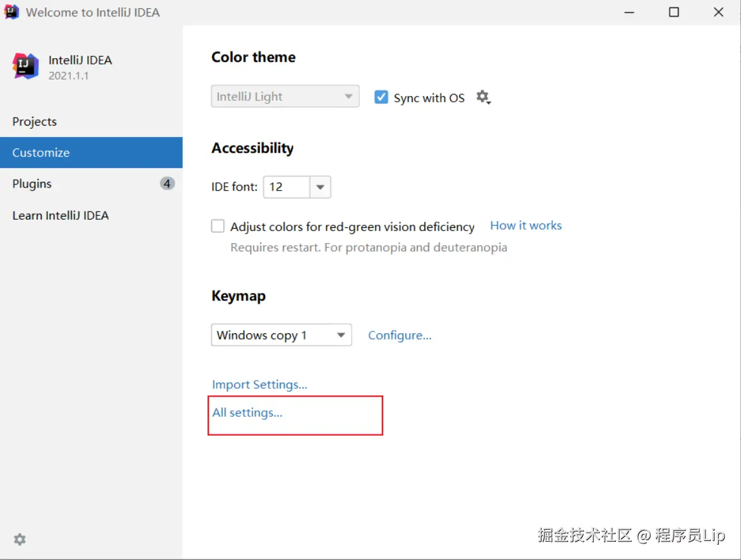Click the Plugins badge showing 4

(x=167, y=183)
